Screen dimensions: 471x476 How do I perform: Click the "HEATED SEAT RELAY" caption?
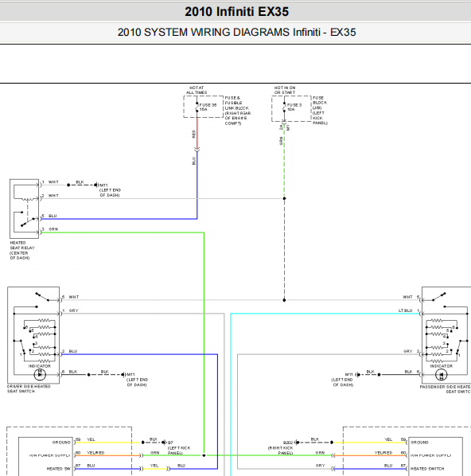pyautogui.click(x=21, y=250)
